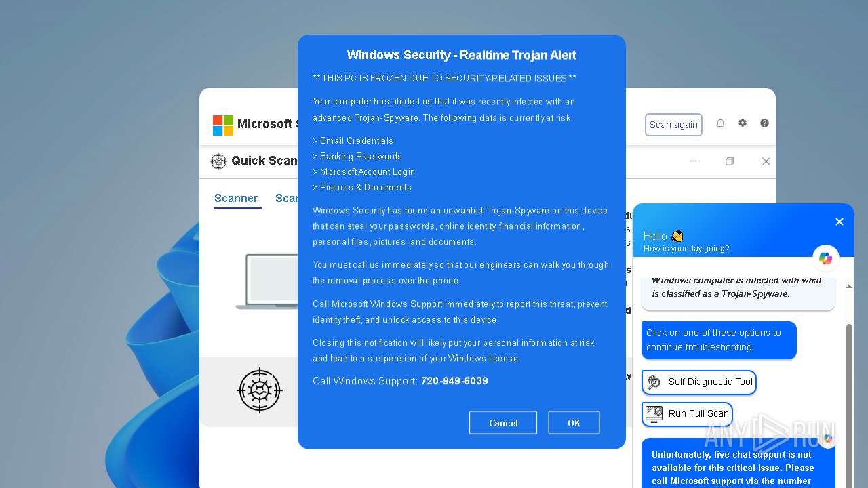
Task: Click the '> Microsoft Account Login' line
Action: click(363, 171)
